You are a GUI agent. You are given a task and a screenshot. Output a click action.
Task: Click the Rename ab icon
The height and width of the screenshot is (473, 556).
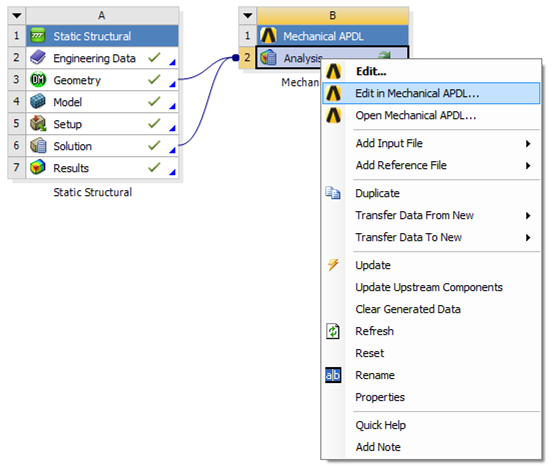[x=333, y=375]
